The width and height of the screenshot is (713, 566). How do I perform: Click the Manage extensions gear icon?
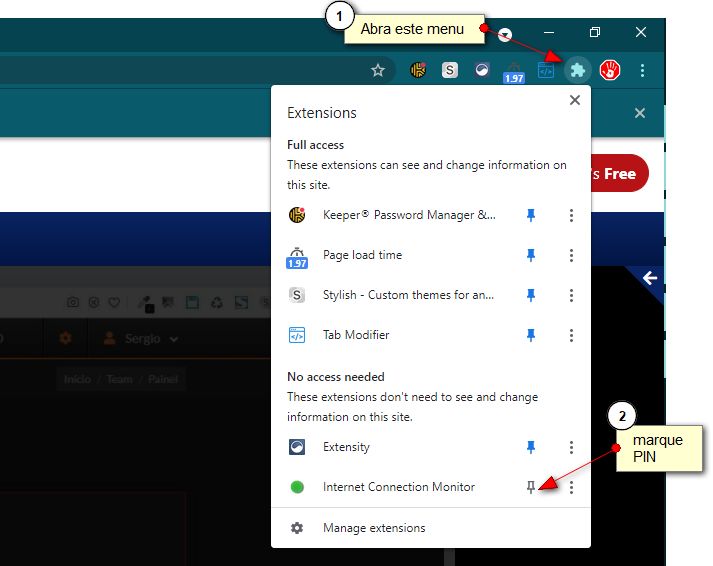coord(297,528)
